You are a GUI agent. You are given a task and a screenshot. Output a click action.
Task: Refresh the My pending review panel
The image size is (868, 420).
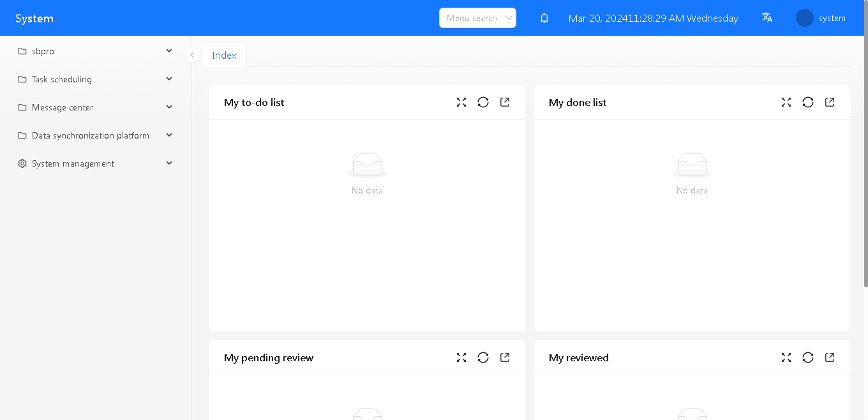tap(483, 357)
